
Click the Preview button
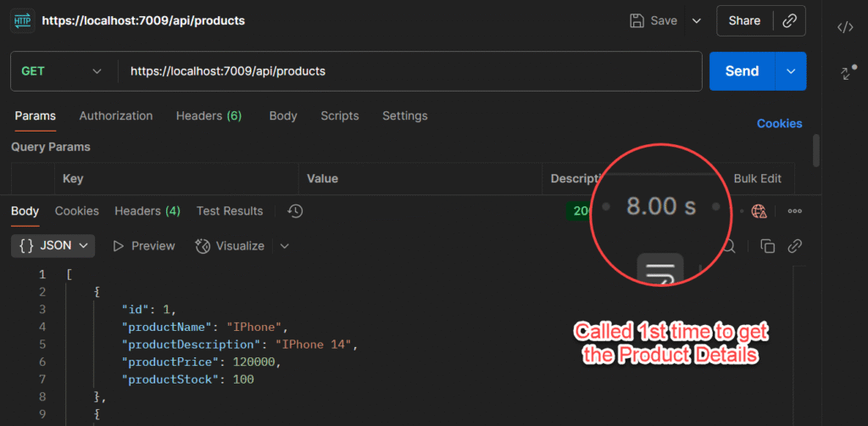[x=144, y=246]
